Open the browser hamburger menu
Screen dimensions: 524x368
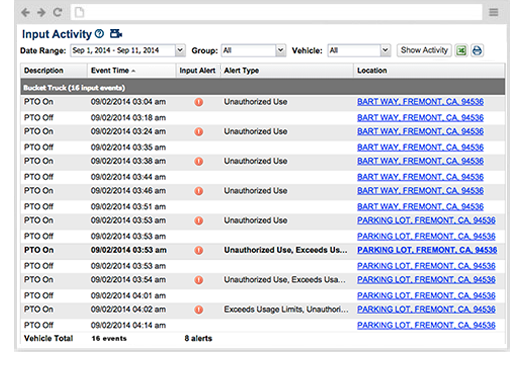(x=494, y=12)
